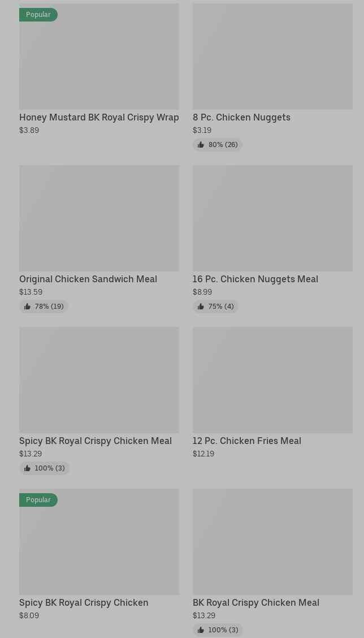Open 8 Pc. Chicken Nuggets image

click(272, 57)
